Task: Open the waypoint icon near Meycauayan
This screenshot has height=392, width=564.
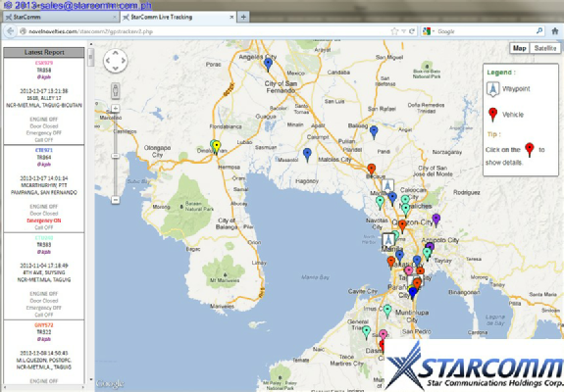Action: coord(387,186)
